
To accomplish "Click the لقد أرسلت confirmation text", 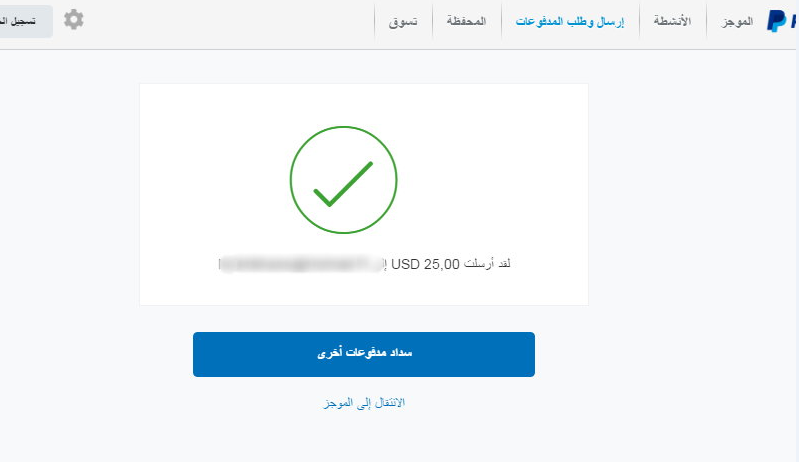I will (x=487, y=264).
